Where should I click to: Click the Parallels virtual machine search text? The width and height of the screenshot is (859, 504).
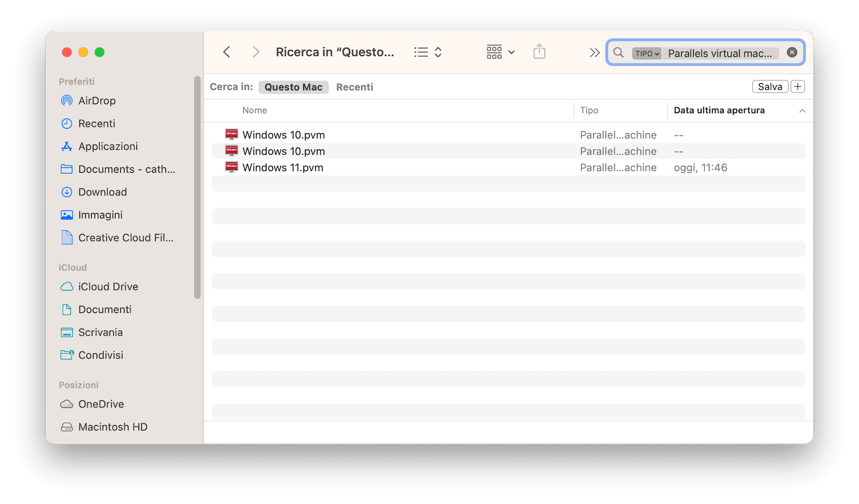[720, 53]
